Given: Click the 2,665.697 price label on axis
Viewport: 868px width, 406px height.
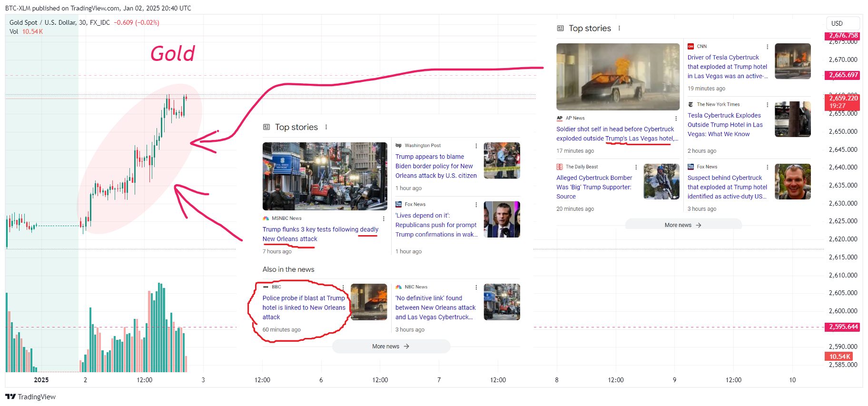Looking at the screenshot, I should [842, 75].
